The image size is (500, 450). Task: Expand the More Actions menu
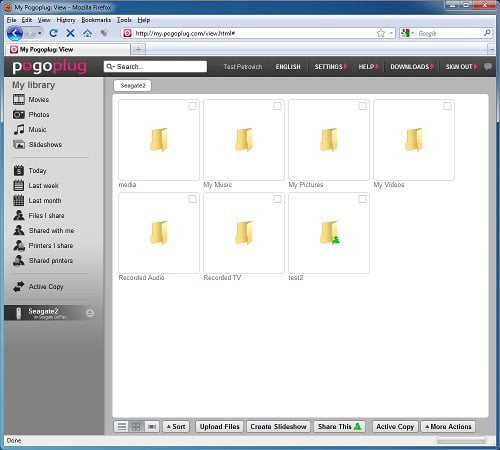click(x=449, y=427)
